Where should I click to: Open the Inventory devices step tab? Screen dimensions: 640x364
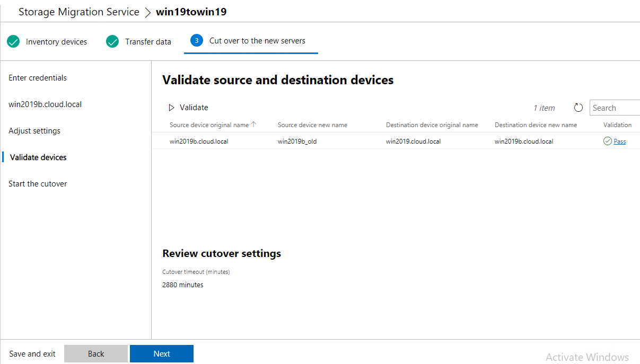pyautogui.click(x=56, y=42)
